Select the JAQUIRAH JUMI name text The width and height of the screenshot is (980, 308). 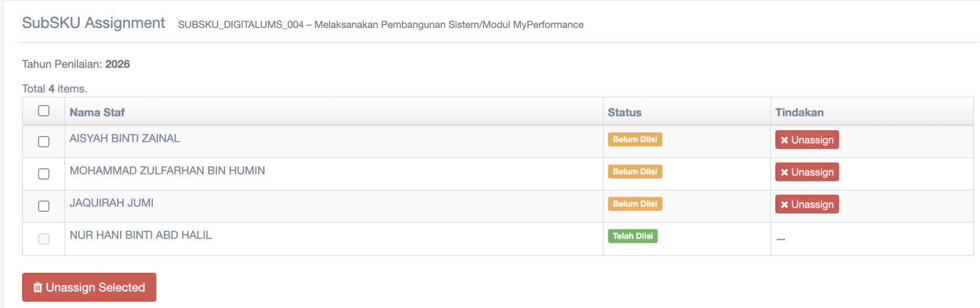(x=111, y=203)
